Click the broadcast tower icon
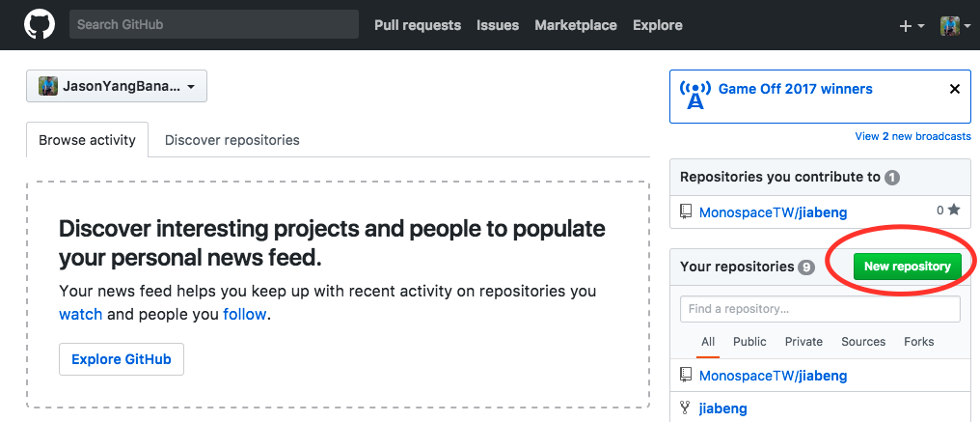This screenshot has height=422, width=980. click(x=694, y=95)
